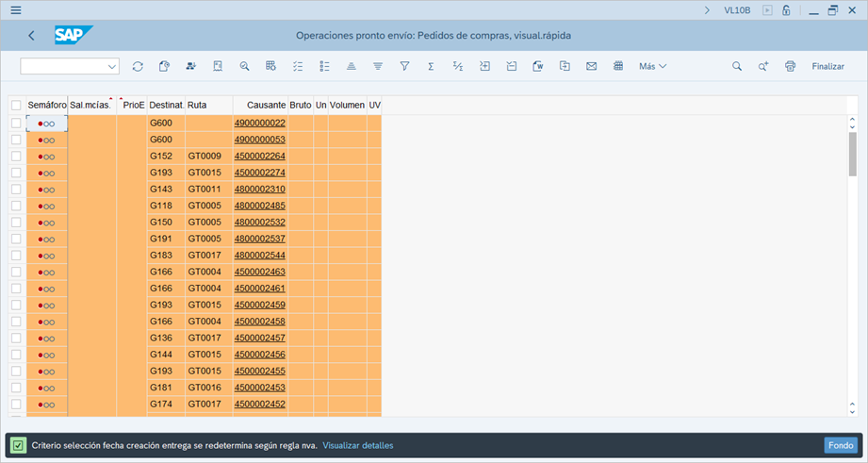Click the Finalizar button
This screenshot has width=868, height=463.
tap(827, 67)
